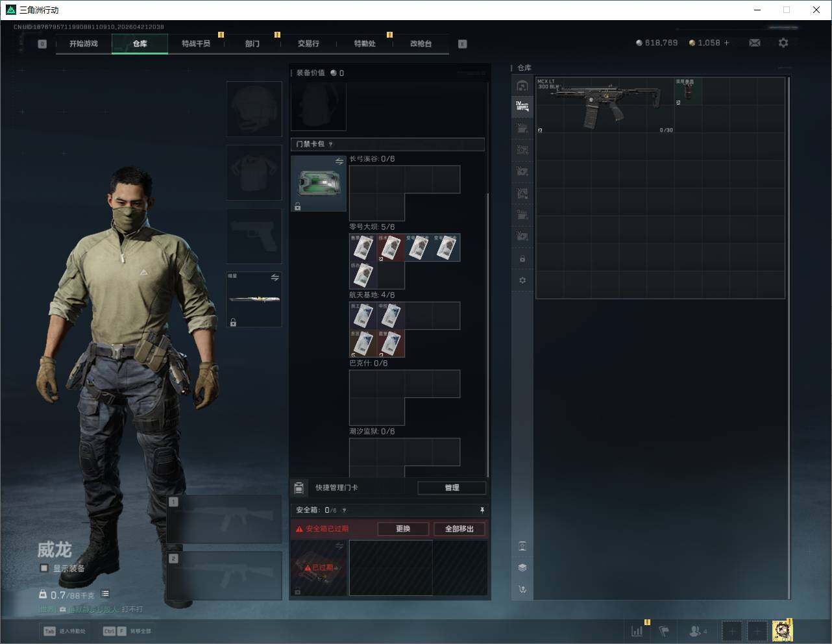Select the all-items stash category icon
The image size is (832, 644).
[x=522, y=86]
